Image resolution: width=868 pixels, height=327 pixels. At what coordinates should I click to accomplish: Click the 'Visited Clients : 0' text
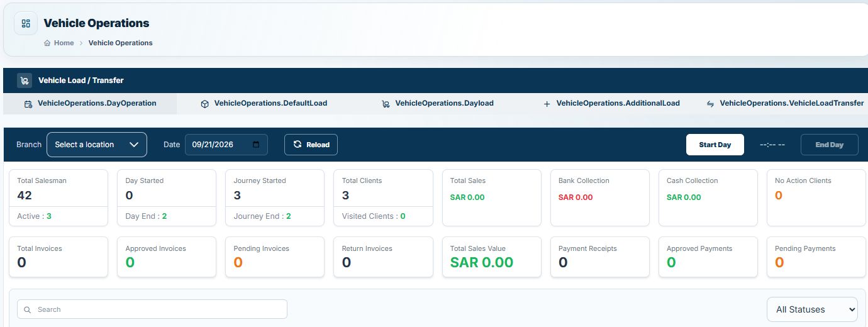[x=374, y=216]
